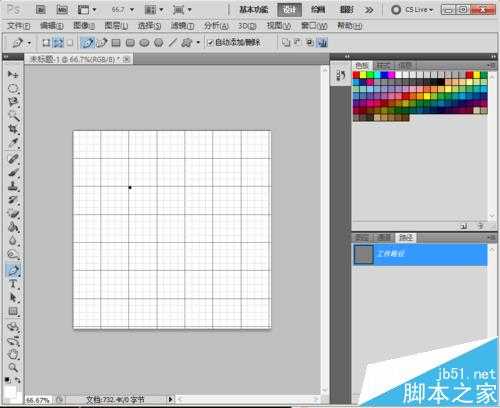Select the Eyedropper tool
The height and width of the screenshot is (408, 500).
pyautogui.click(x=13, y=143)
